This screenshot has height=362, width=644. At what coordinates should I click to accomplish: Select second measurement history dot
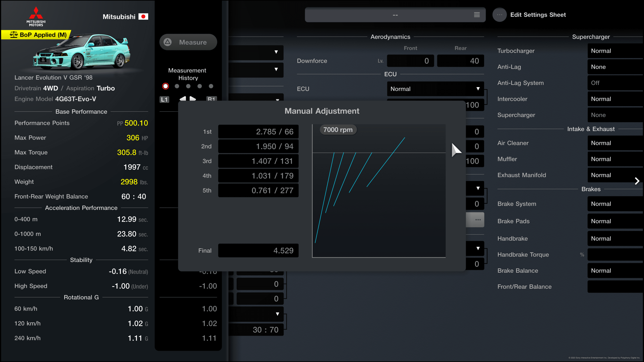point(177,86)
